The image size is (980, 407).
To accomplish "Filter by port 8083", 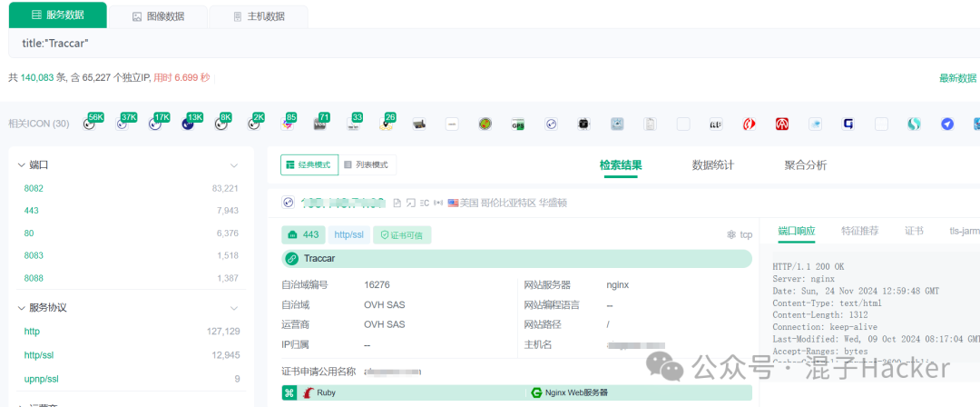I will 34,255.
